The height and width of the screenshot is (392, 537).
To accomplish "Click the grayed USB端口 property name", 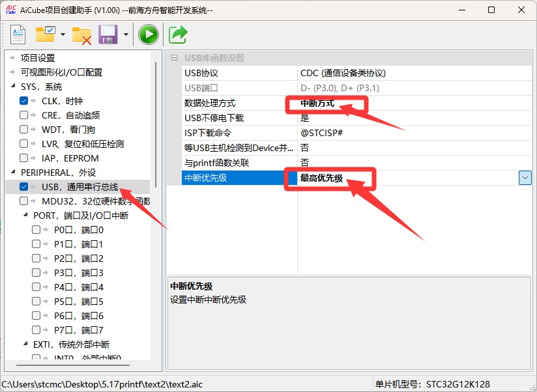I will 201,88.
